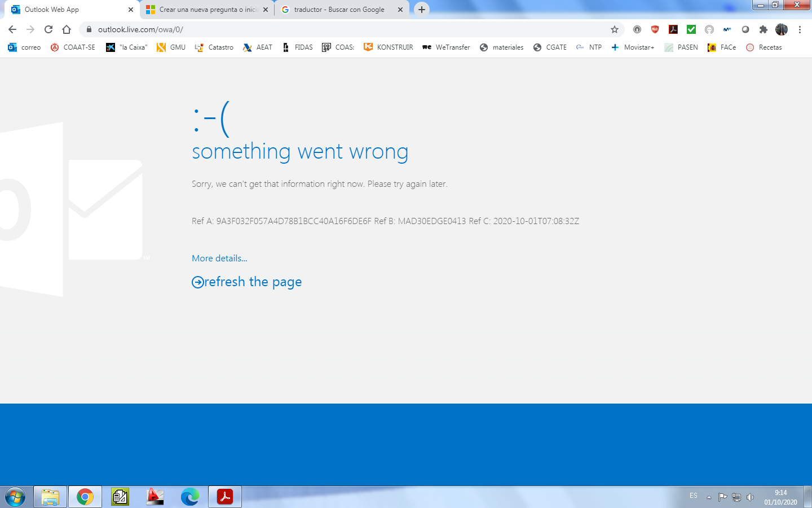
Task: Open Windows Explorer from the taskbar
Action: (50, 497)
